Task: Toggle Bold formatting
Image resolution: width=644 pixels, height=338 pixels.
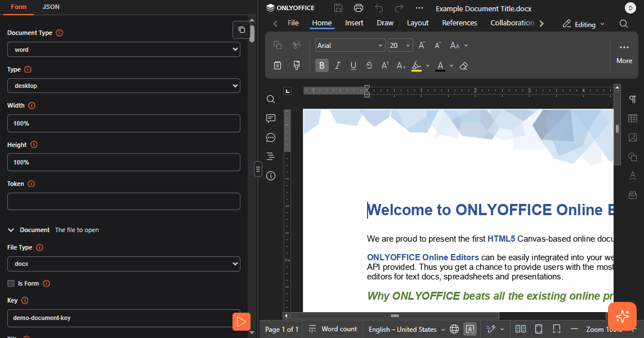Action: coord(321,65)
